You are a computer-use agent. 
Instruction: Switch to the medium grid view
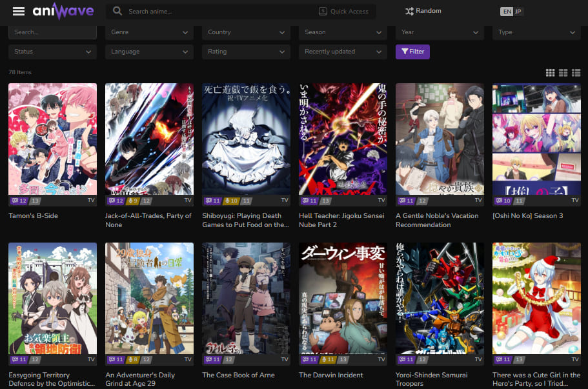563,73
